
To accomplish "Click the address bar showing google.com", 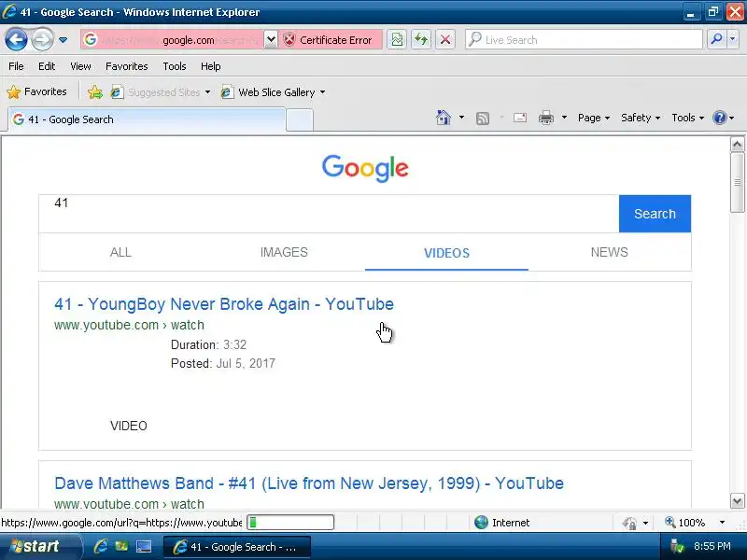I will pos(172,40).
